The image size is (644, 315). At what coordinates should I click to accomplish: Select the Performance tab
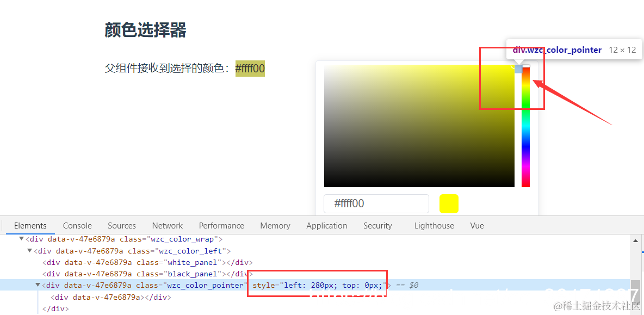pyautogui.click(x=221, y=225)
